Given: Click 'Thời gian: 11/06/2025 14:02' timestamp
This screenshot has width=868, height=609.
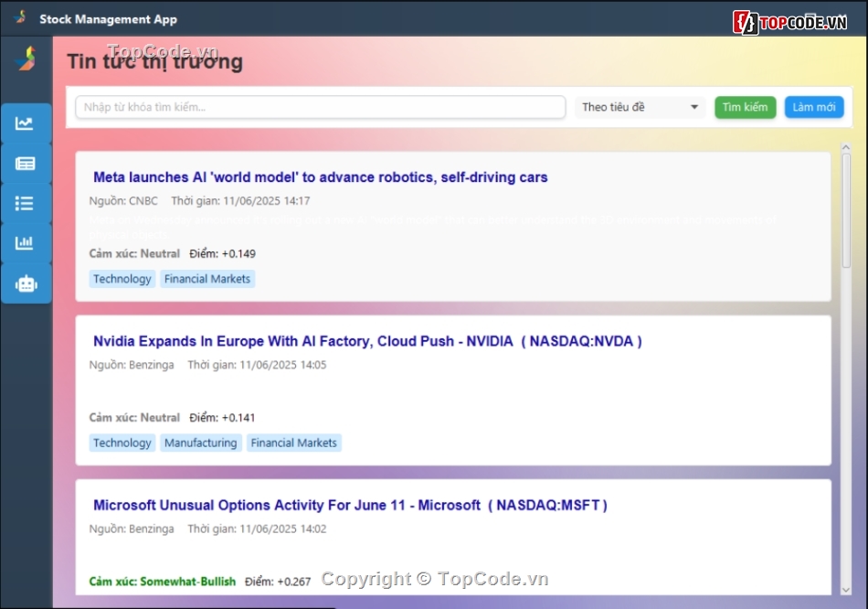Looking at the screenshot, I should tap(257, 529).
